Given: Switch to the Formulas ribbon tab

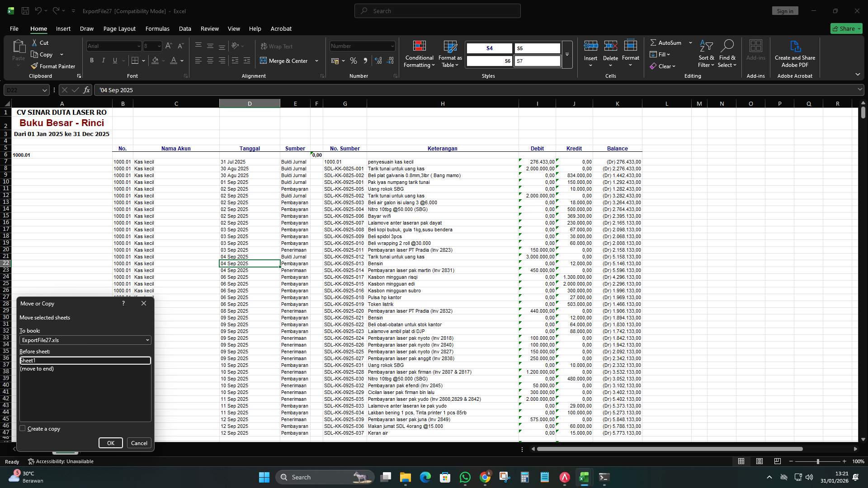Looking at the screenshot, I should [x=157, y=28].
